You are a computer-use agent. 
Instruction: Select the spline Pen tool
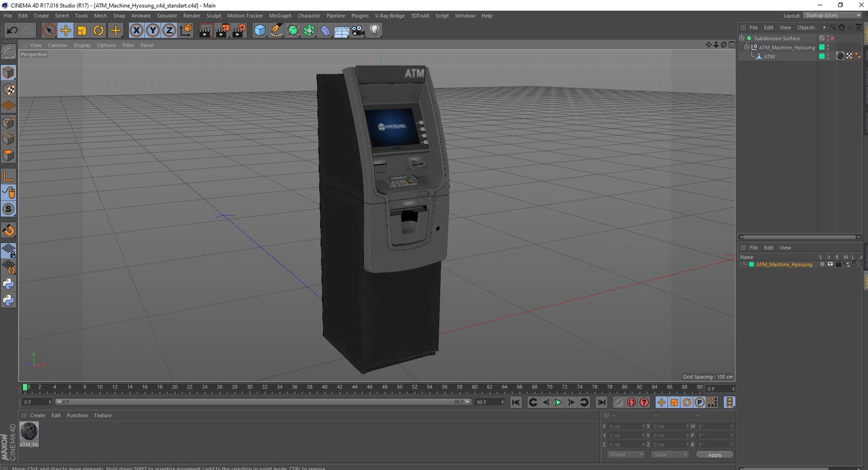pos(276,30)
